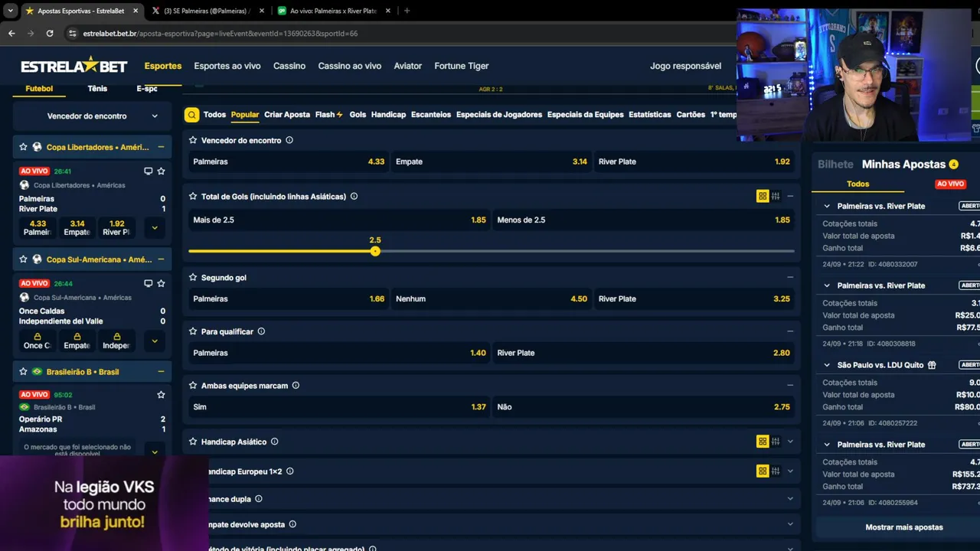Image resolution: width=980 pixels, height=551 pixels.
Task: Open info icon for Total de Gols
Action: click(x=354, y=196)
